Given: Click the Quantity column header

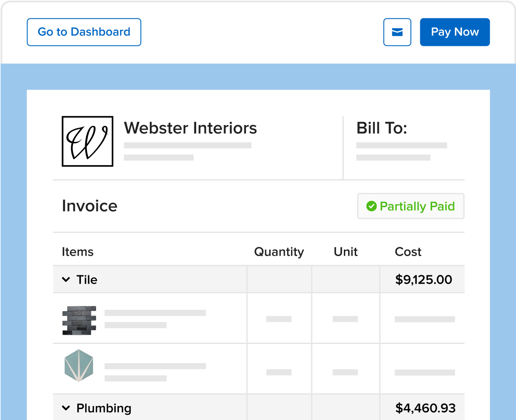Looking at the screenshot, I should pos(279,252).
